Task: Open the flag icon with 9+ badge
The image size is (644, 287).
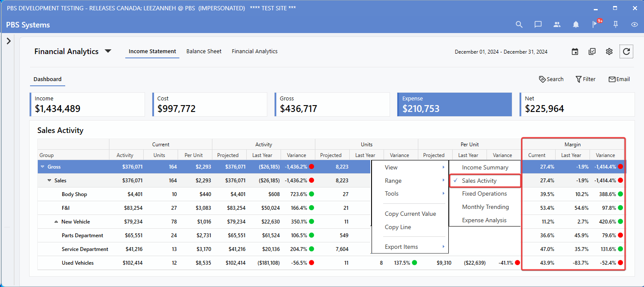Action: [x=595, y=24]
